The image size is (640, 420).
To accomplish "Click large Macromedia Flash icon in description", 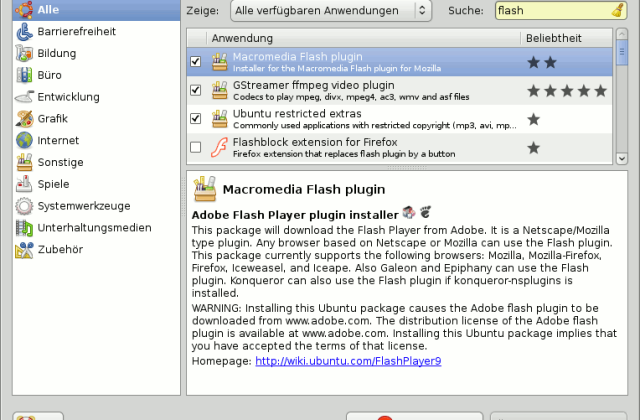I will [x=205, y=189].
